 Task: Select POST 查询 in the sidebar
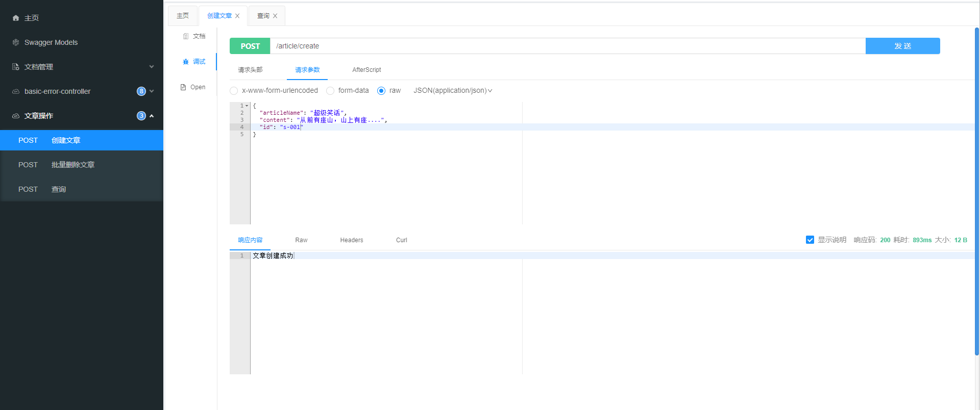click(82, 189)
